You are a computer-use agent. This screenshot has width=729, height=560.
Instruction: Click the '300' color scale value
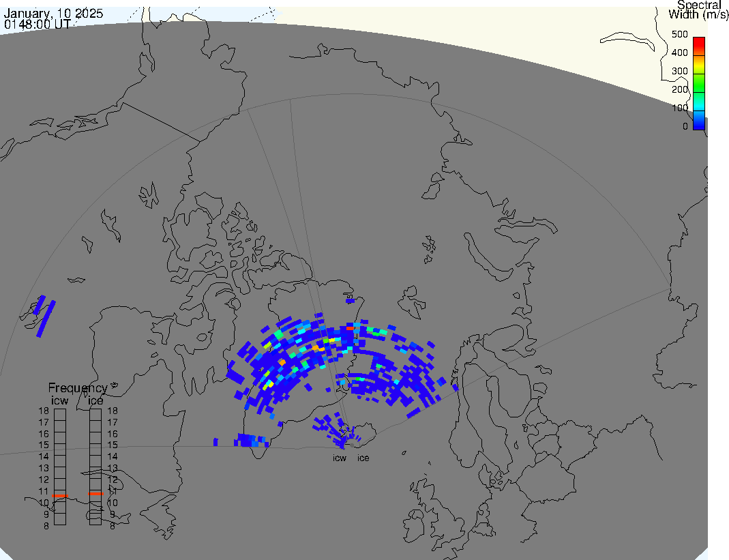(680, 71)
